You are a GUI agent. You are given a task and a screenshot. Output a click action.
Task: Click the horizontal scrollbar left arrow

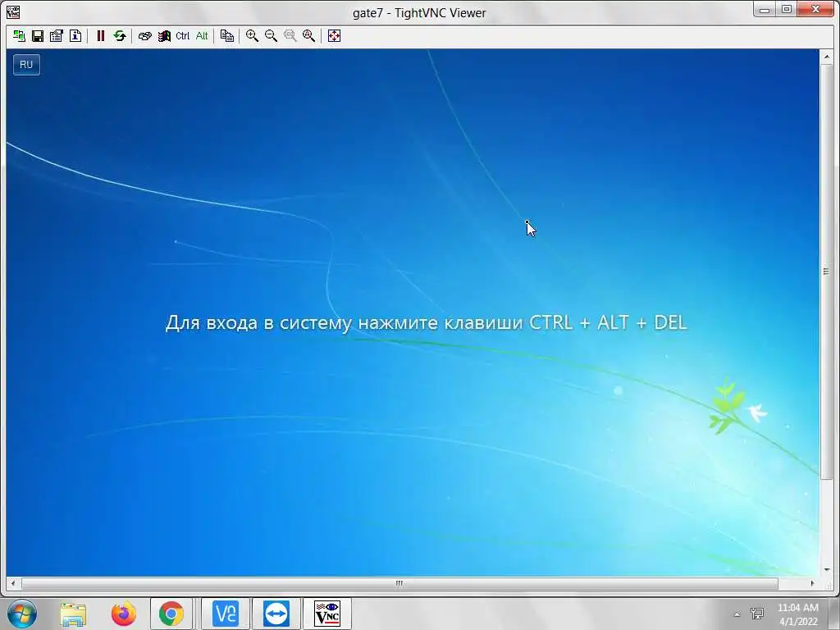(13, 583)
